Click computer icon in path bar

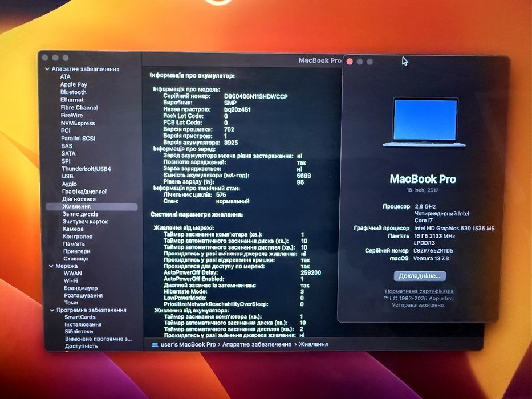[155, 345]
